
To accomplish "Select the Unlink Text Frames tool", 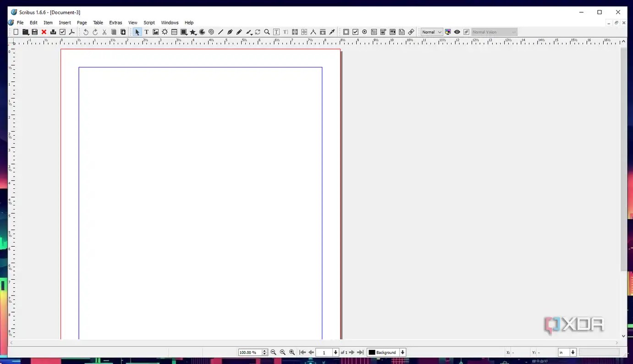I will 304,32.
